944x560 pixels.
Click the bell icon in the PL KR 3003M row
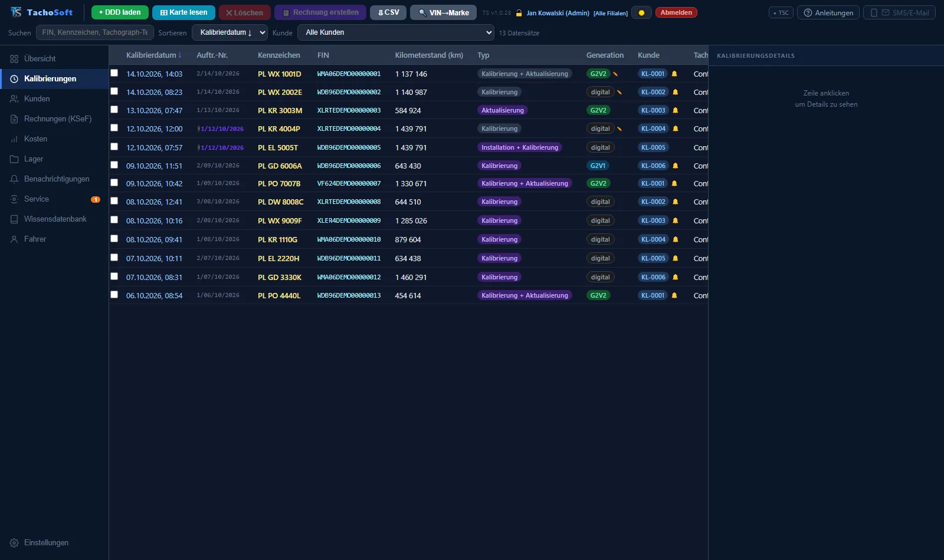point(676,110)
